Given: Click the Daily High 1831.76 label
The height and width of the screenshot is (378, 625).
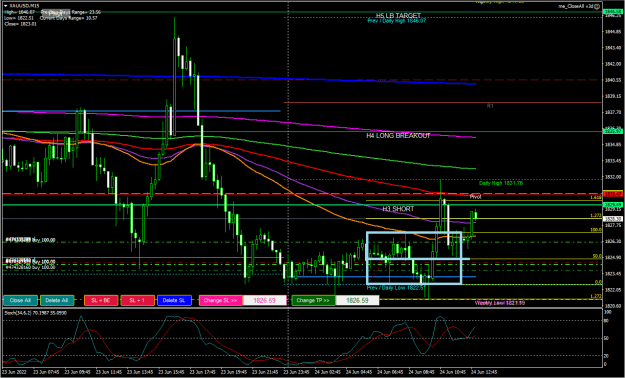Looking at the screenshot, I should (x=501, y=183).
